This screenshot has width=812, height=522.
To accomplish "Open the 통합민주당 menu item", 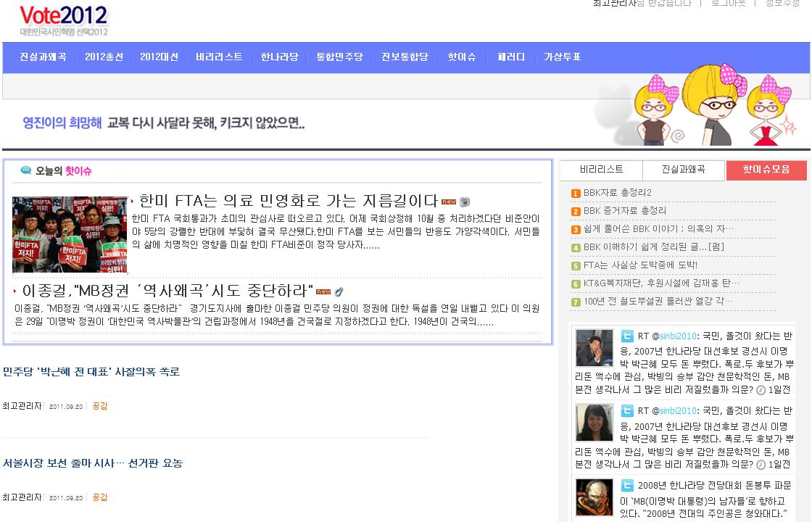I will point(340,57).
